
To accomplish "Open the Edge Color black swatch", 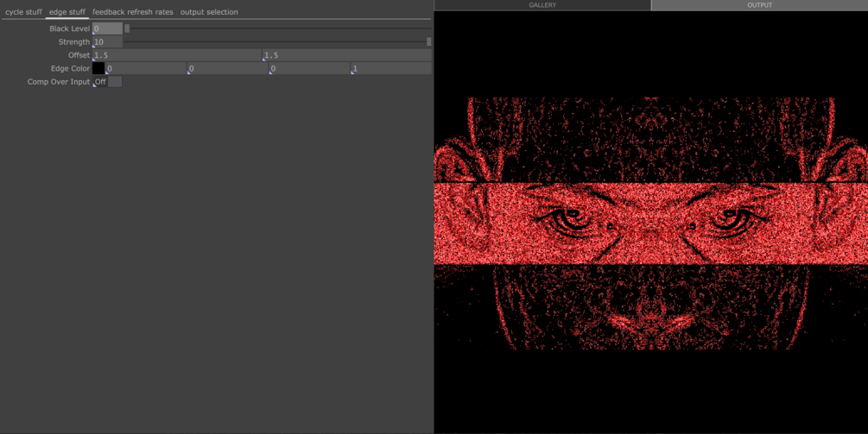I will pos(98,68).
